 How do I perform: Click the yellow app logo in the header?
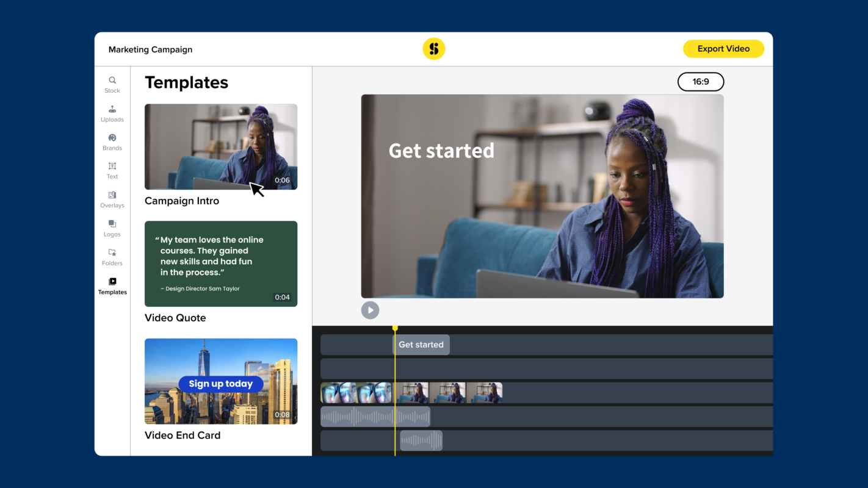(434, 49)
